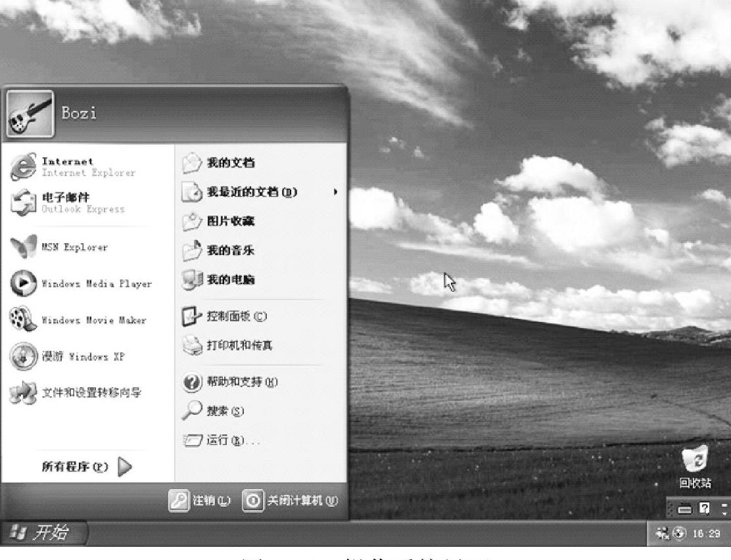731x560 pixels.
Task: Click the 开始 Start button
Action: tap(43, 532)
